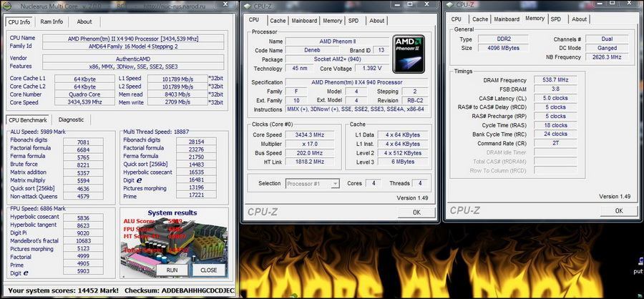Click the system scores 14452 Mark status text
Viewport: 644px width, 299px height.
coord(63,291)
